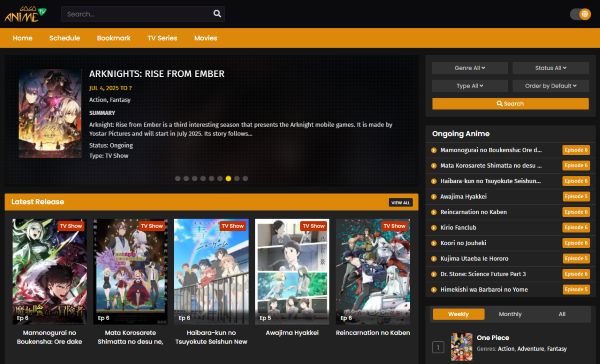Expand the Status All dropdown
The image size is (600, 364).
coord(551,68)
